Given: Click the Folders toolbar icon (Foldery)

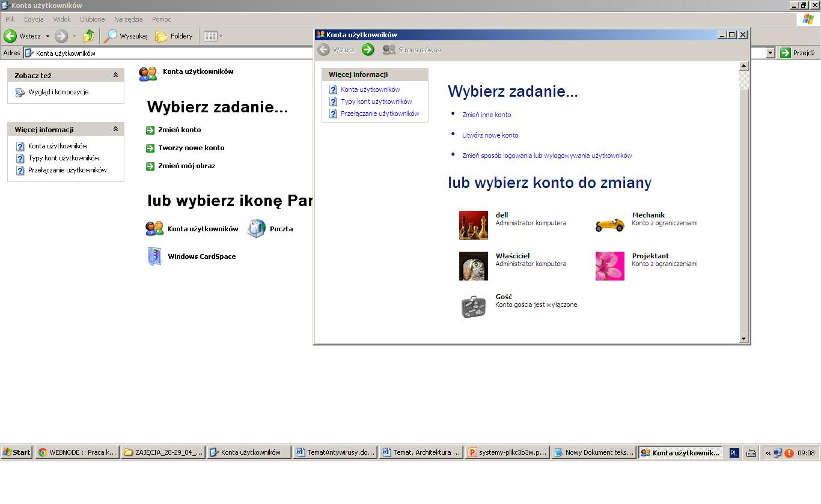Looking at the screenshot, I should 174,36.
